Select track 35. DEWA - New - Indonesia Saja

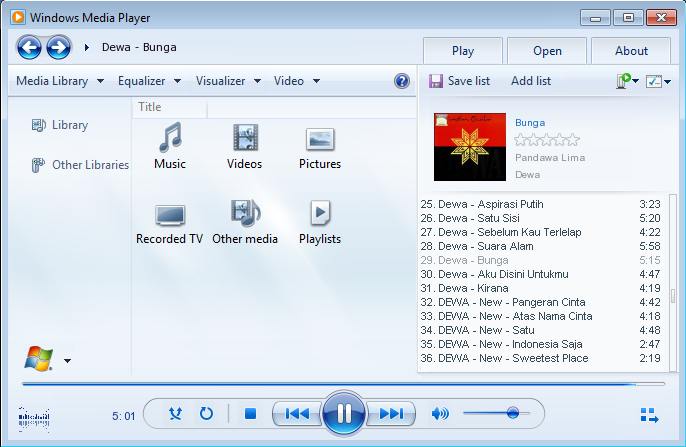[541, 344]
